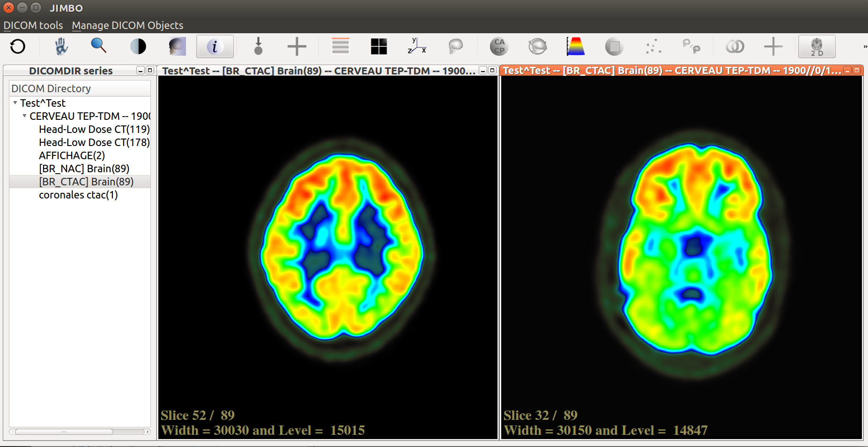The height and width of the screenshot is (447, 868).
Task: Maximize the left brain viewer frame
Action: [492, 70]
